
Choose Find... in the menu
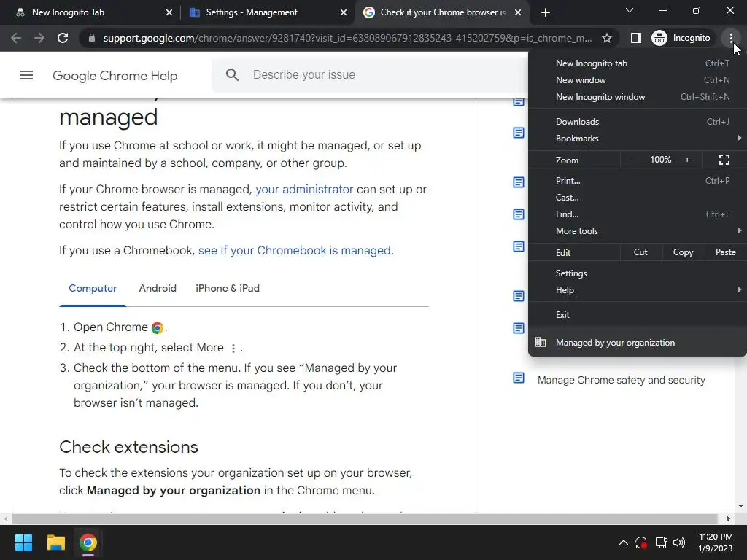(638, 214)
